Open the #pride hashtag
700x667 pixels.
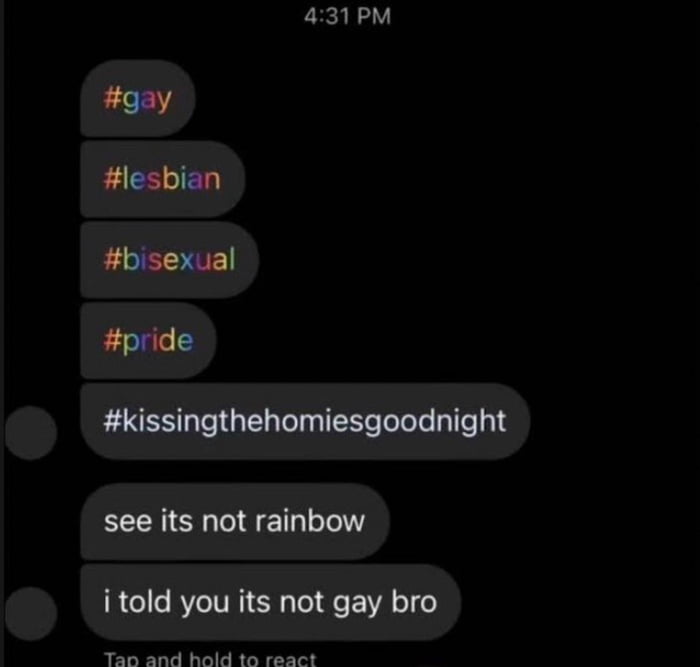pyautogui.click(x=148, y=340)
